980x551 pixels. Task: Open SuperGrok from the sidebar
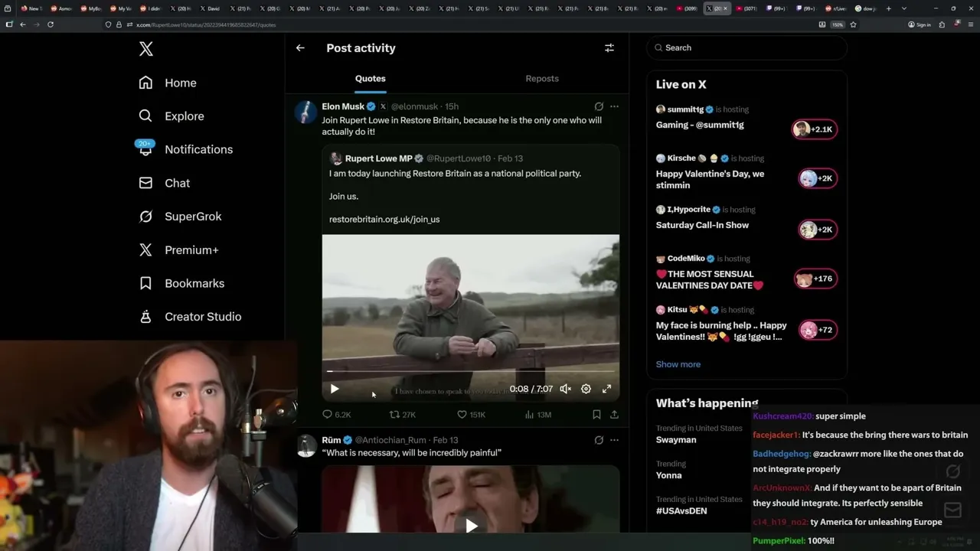(180, 217)
